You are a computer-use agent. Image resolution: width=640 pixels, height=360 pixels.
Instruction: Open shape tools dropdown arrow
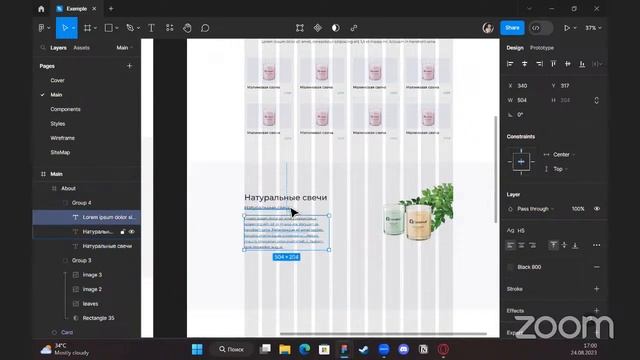[x=117, y=28]
